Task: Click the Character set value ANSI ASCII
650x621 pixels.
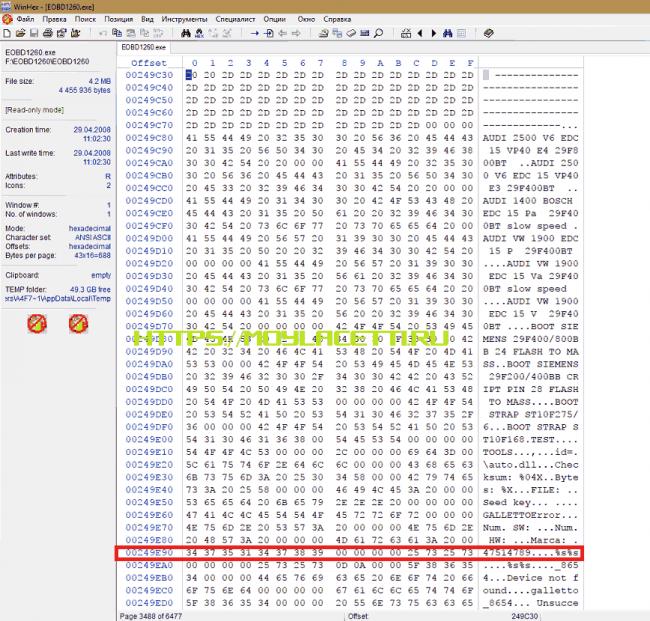Action: [93, 238]
